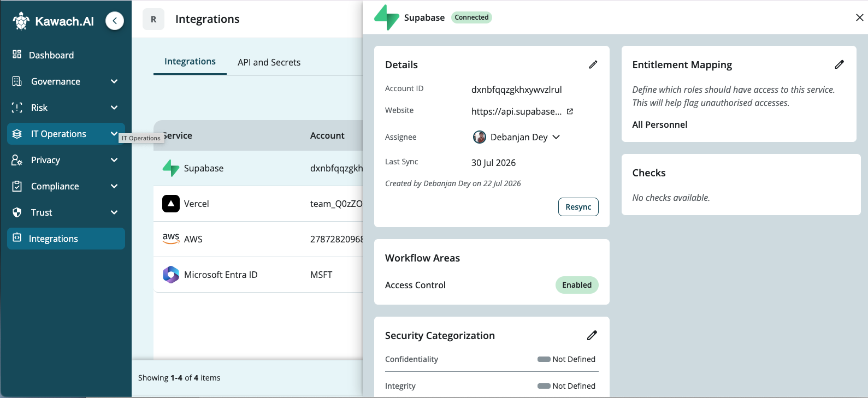Click the Privacy user-lock icon

(x=17, y=160)
